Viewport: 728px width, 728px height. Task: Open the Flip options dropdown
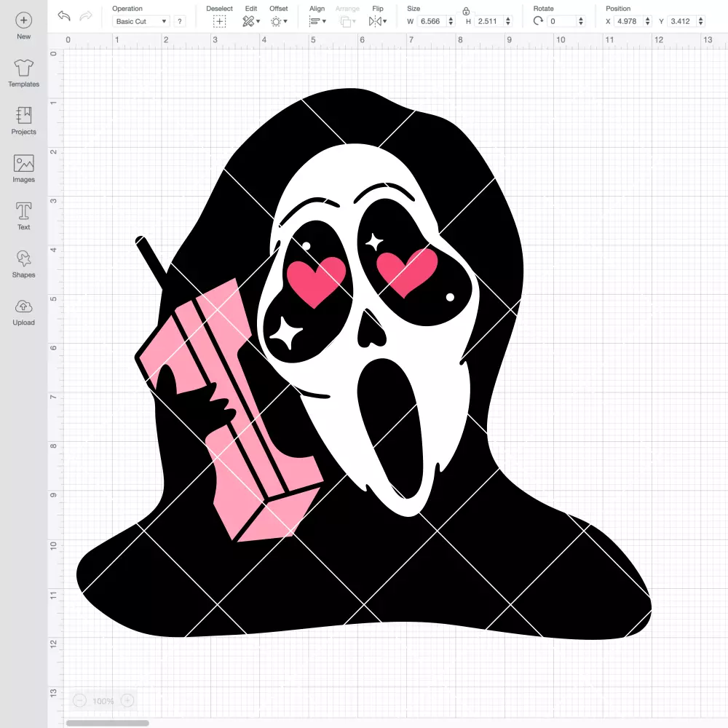tap(377, 21)
